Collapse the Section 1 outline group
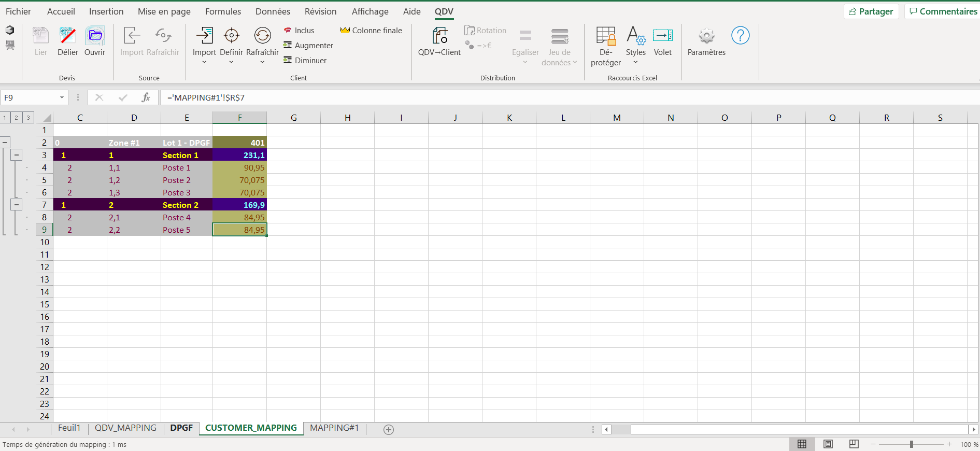The image size is (980, 451). pos(17,154)
